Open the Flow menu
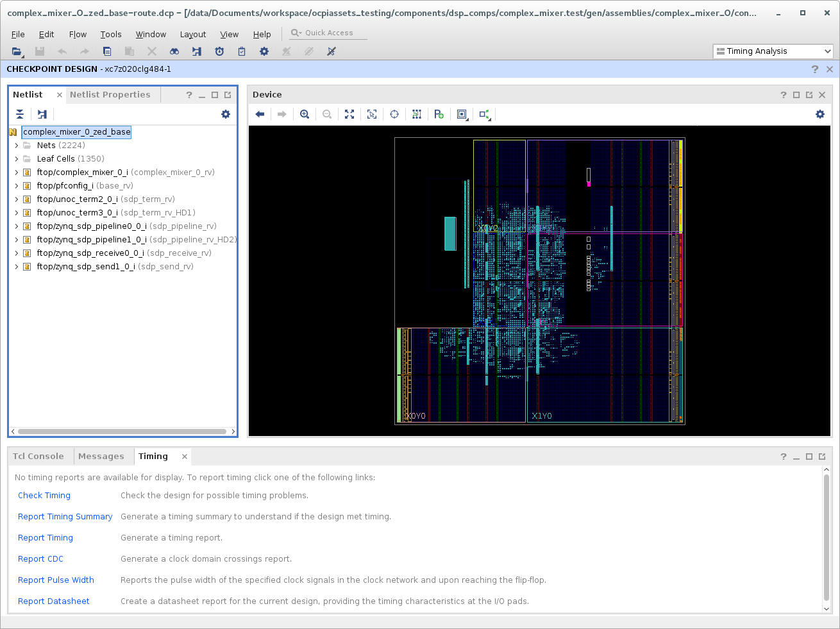Viewport: 840px width, 629px height. point(78,35)
